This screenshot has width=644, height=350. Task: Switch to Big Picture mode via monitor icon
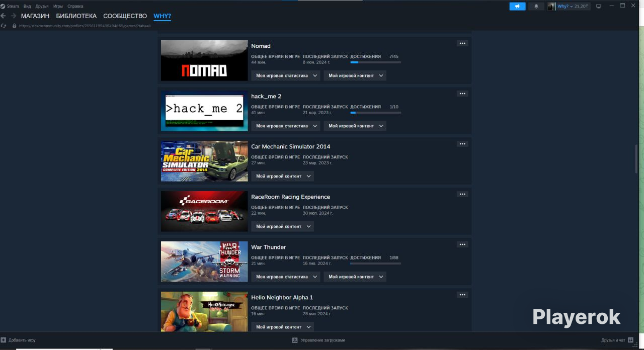599,7
